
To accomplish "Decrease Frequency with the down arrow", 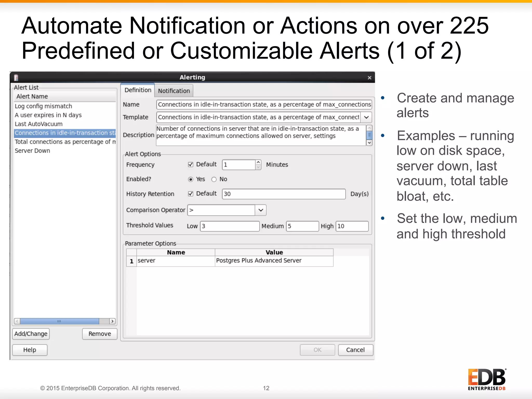I will tap(258, 167).
